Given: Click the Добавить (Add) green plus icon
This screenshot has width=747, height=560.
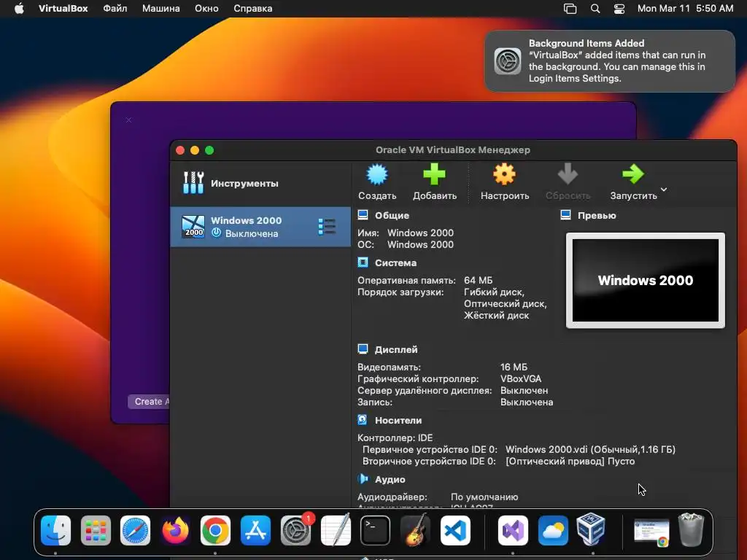Looking at the screenshot, I should click(434, 174).
